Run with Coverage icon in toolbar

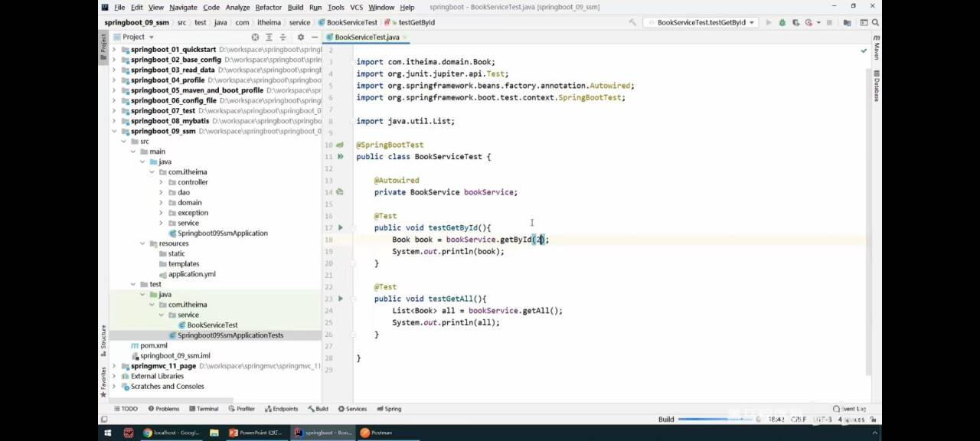tap(796, 22)
